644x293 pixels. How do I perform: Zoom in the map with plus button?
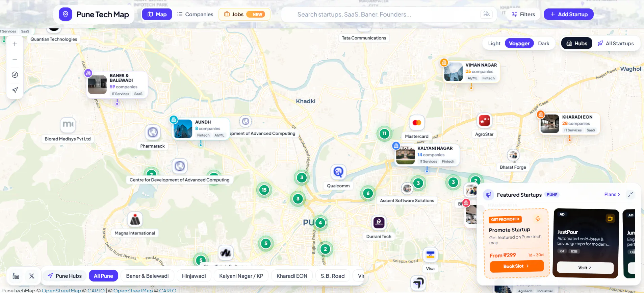[15, 44]
